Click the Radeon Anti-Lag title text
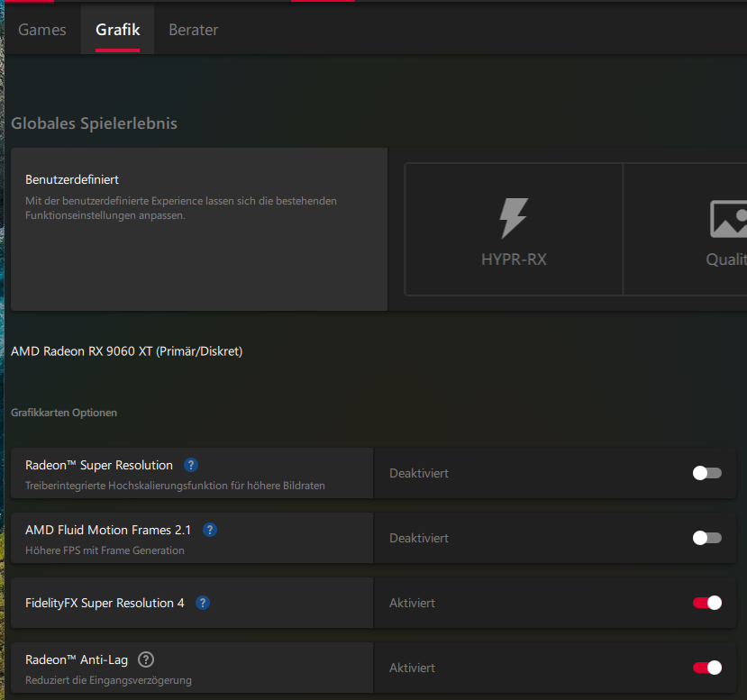 (x=77, y=660)
